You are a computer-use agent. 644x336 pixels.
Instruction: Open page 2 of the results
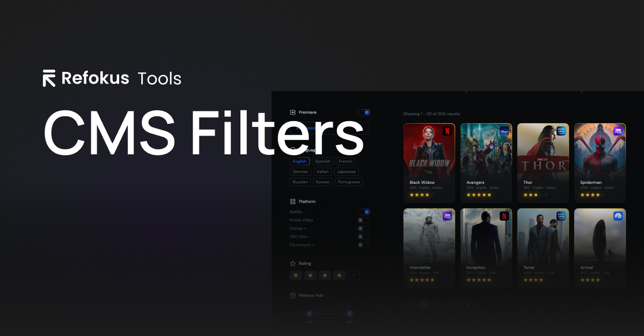438,305
